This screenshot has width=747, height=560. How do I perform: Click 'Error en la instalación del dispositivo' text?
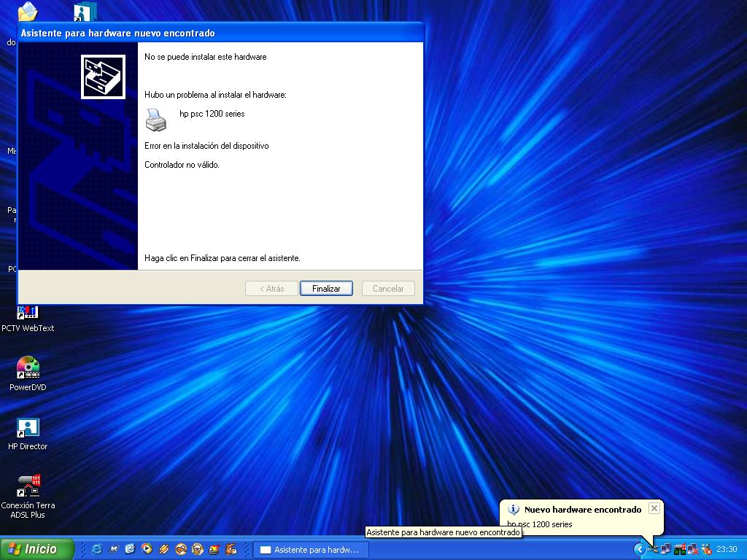(206, 146)
